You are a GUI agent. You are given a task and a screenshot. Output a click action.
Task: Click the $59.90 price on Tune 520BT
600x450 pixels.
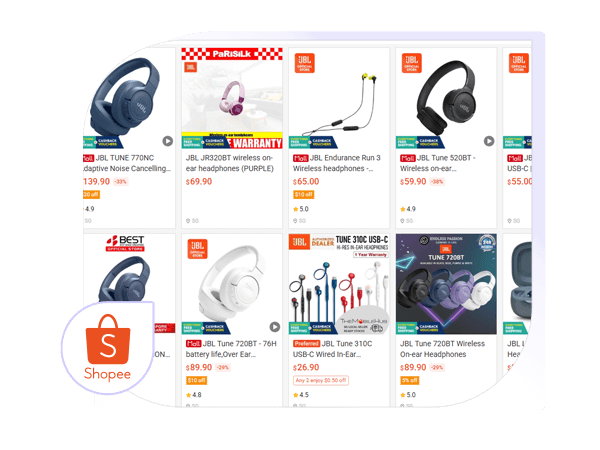point(413,181)
